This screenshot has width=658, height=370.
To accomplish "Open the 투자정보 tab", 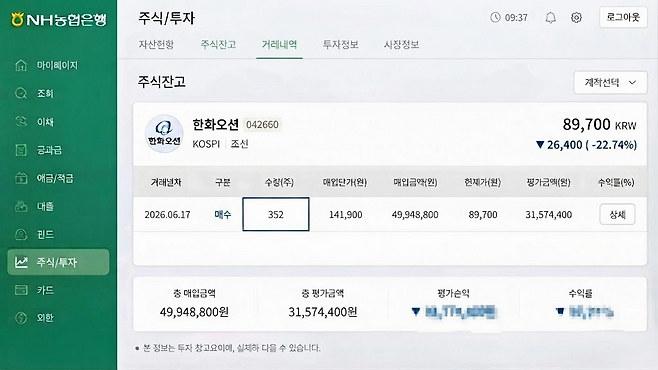I will pos(340,44).
